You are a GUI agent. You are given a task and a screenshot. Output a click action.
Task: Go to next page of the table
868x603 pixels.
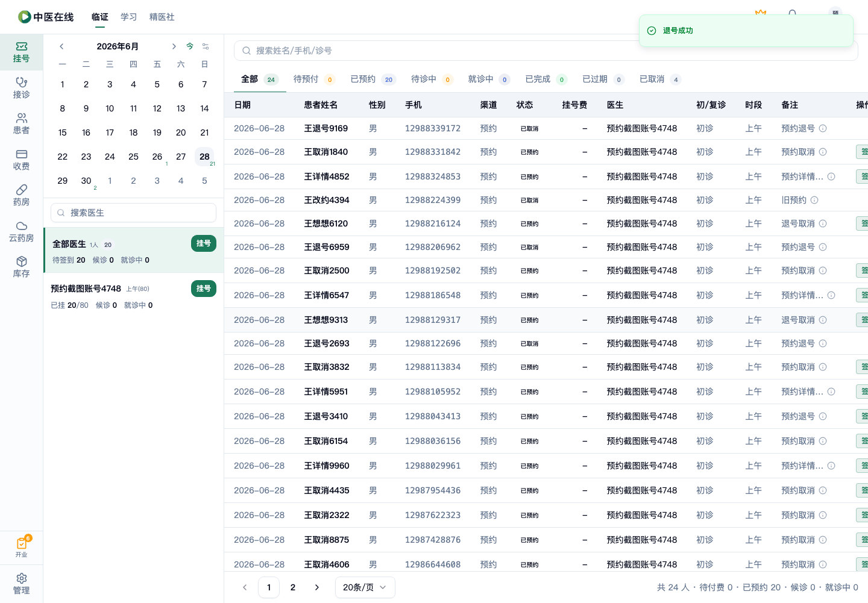point(317,587)
